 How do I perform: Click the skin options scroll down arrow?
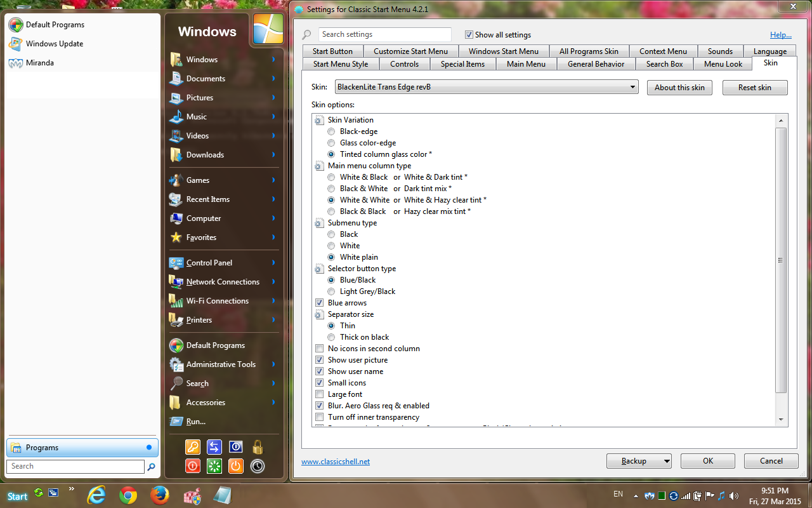[782, 420]
